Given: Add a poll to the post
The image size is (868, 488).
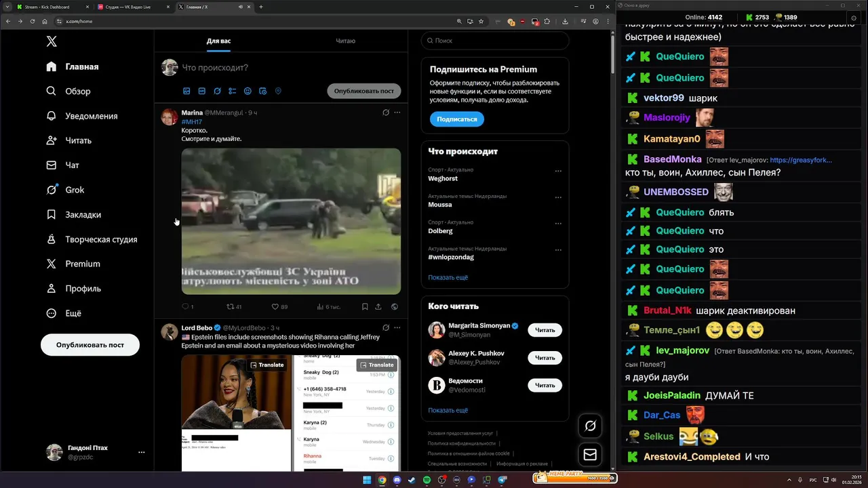Looking at the screenshot, I should (233, 91).
